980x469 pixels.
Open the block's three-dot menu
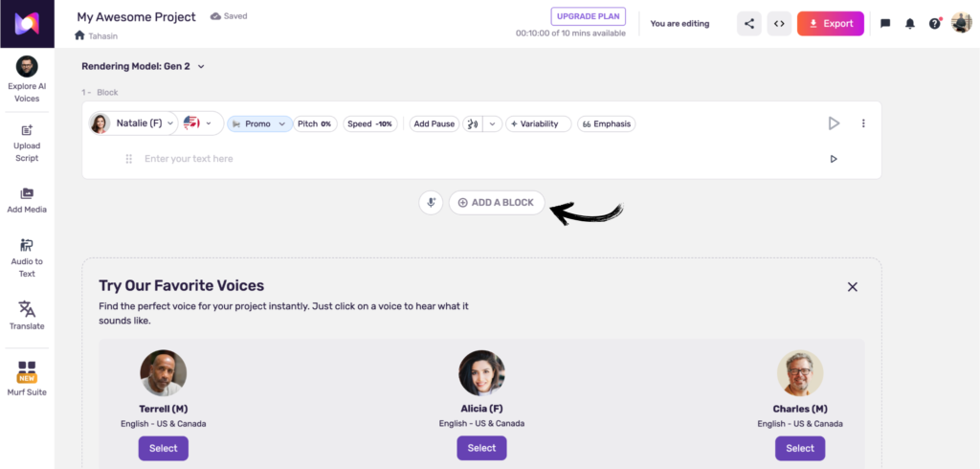point(863,123)
